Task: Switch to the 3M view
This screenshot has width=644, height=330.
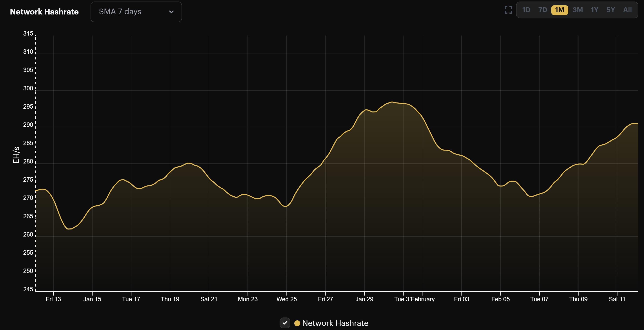Action: coord(577,10)
